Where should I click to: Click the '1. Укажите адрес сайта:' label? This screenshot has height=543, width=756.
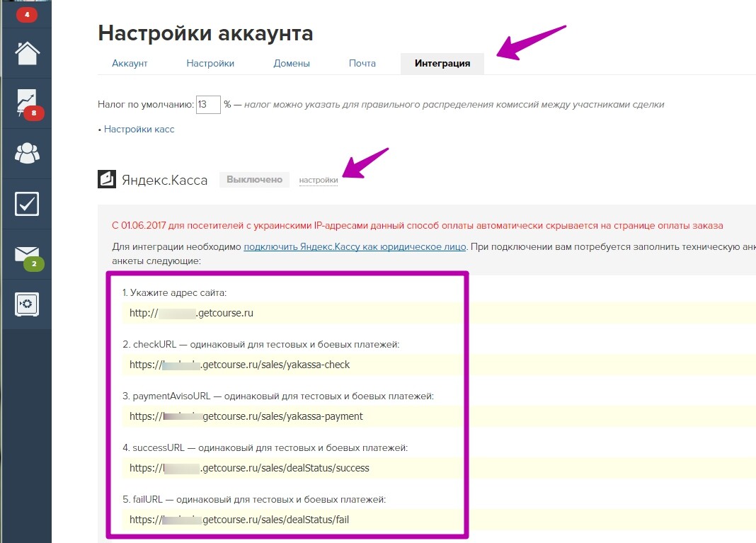pyautogui.click(x=174, y=292)
